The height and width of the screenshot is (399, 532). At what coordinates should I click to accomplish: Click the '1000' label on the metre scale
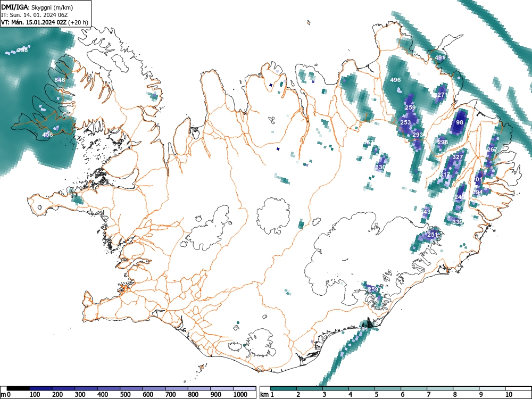point(240,395)
